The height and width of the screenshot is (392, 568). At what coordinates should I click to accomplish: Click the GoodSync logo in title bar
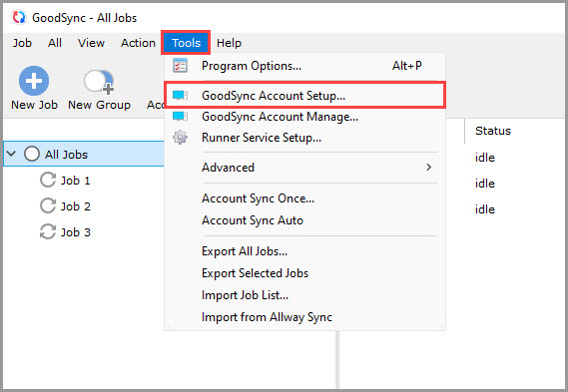[x=19, y=17]
